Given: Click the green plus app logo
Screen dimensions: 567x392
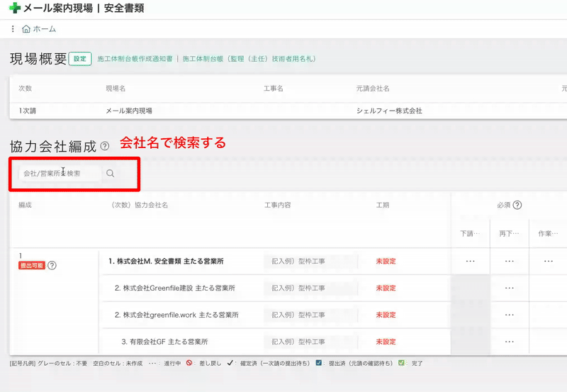Looking at the screenshot, I should [x=14, y=8].
